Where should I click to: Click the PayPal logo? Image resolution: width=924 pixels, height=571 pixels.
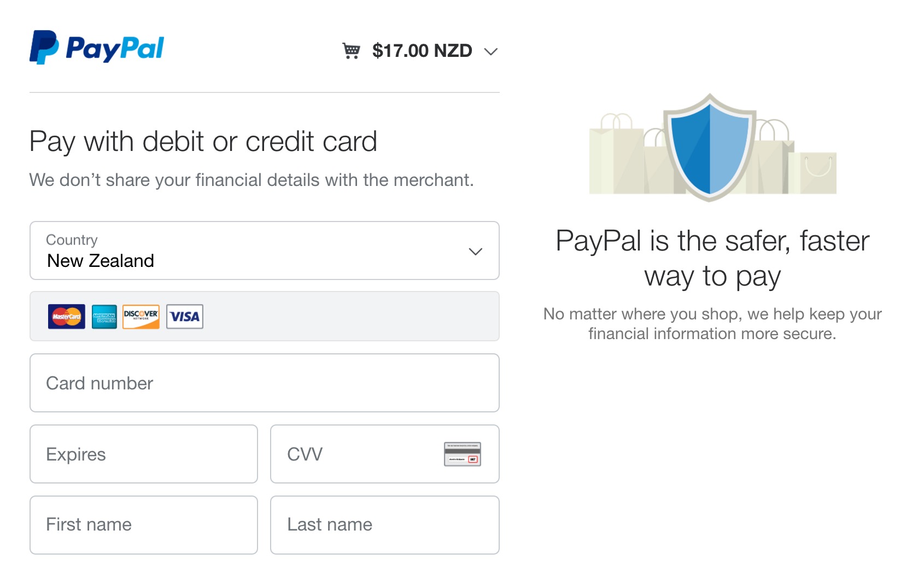pyautogui.click(x=97, y=48)
